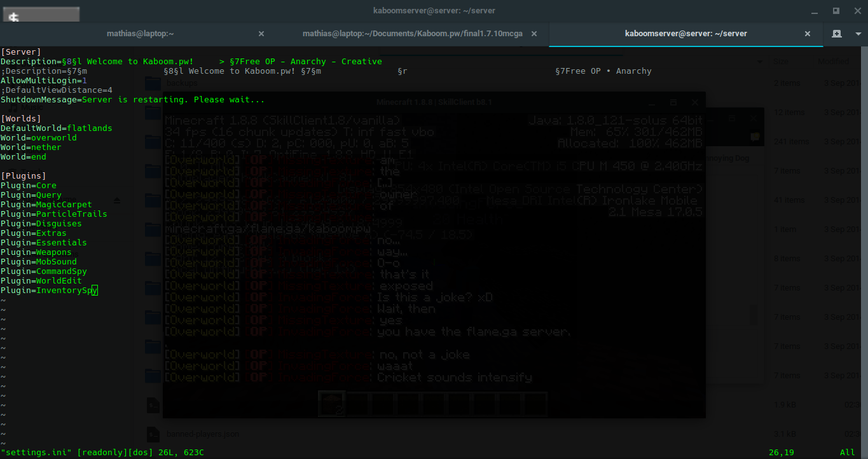Close the kaboomserver@server tab
Viewport: 868px width, 459px height.
[x=808, y=34]
